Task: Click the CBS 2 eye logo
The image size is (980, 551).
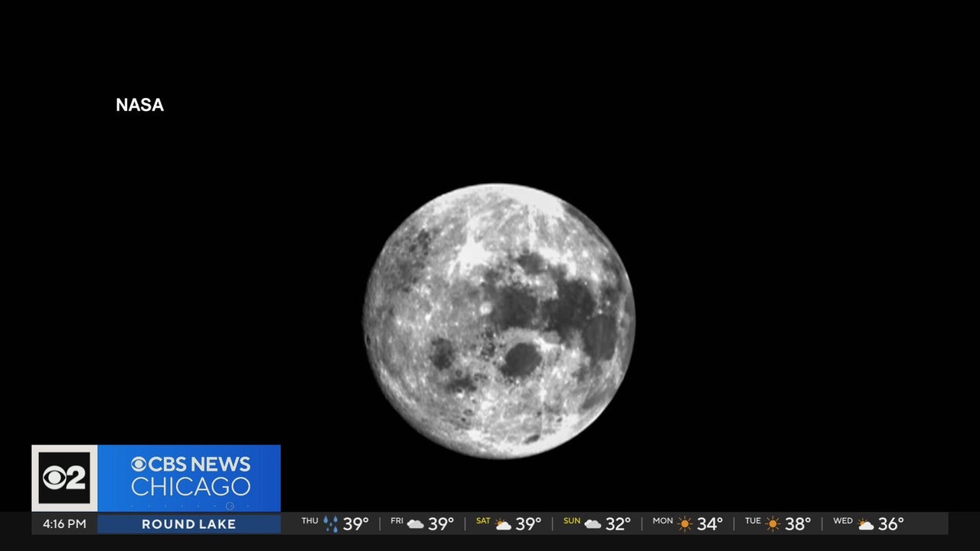Action: 64,478
